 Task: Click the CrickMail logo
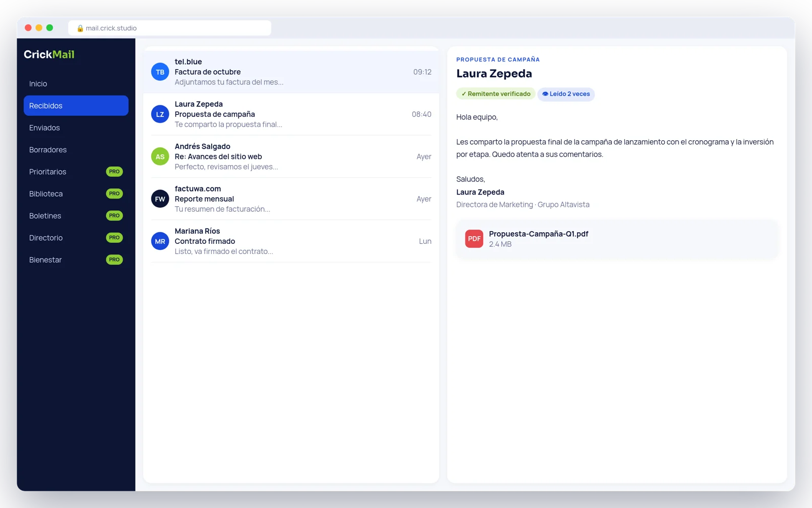[x=49, y=54]
